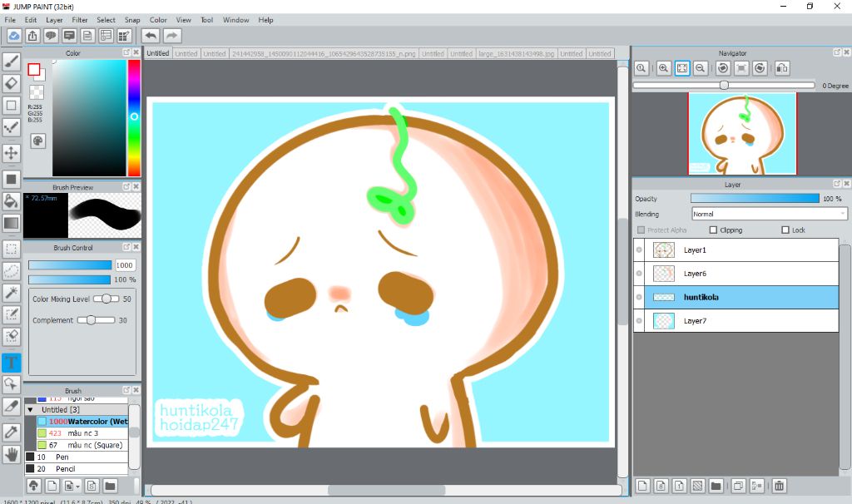Click new layer icon in Layer panel
This screenshot has height=504, width=852.
(x=642, y=486)
